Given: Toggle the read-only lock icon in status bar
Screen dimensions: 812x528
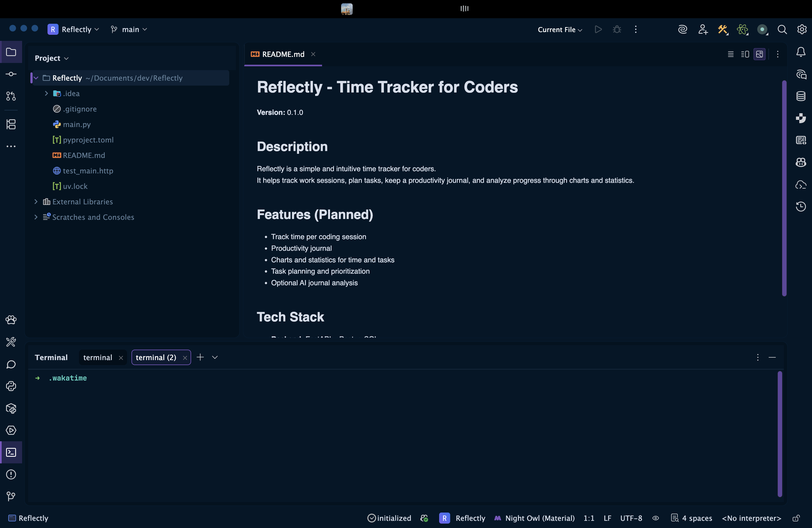Looking at the screenshot, I should point(796,518).
